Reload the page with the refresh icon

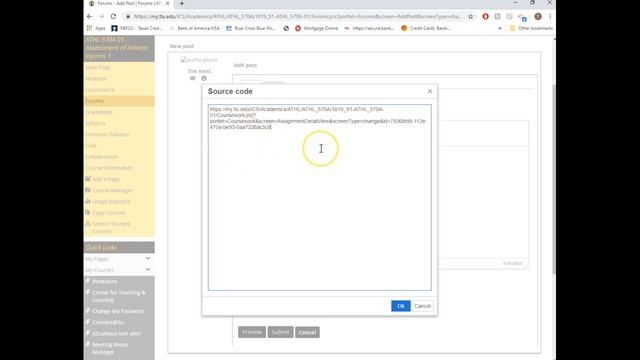[x=113, y=16]
